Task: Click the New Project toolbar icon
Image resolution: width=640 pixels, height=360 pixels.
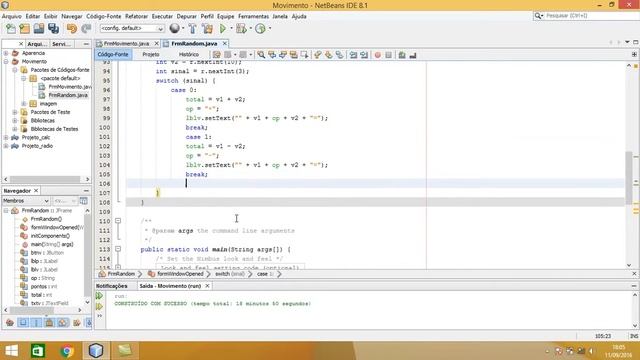Action: [24, 29]
